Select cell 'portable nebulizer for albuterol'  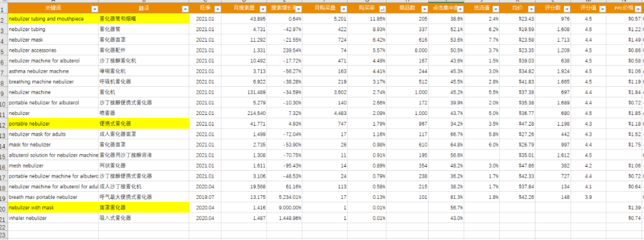[53, 102]
